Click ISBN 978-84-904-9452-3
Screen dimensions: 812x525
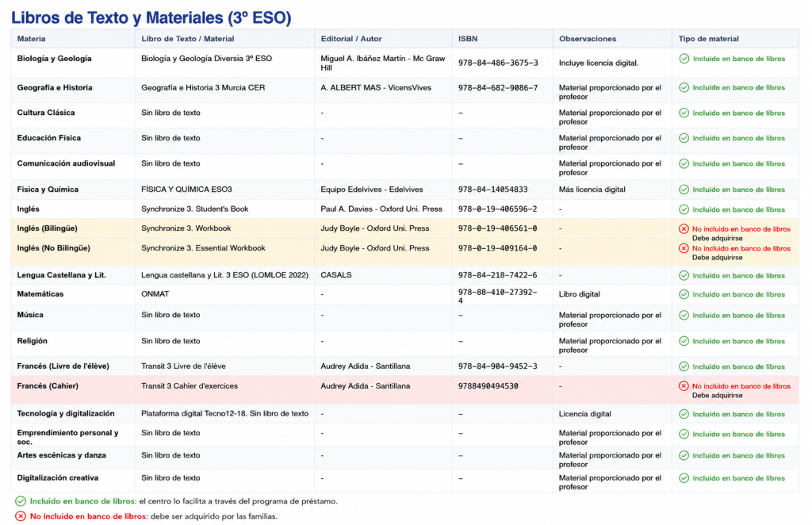click(x=497, y=366)
